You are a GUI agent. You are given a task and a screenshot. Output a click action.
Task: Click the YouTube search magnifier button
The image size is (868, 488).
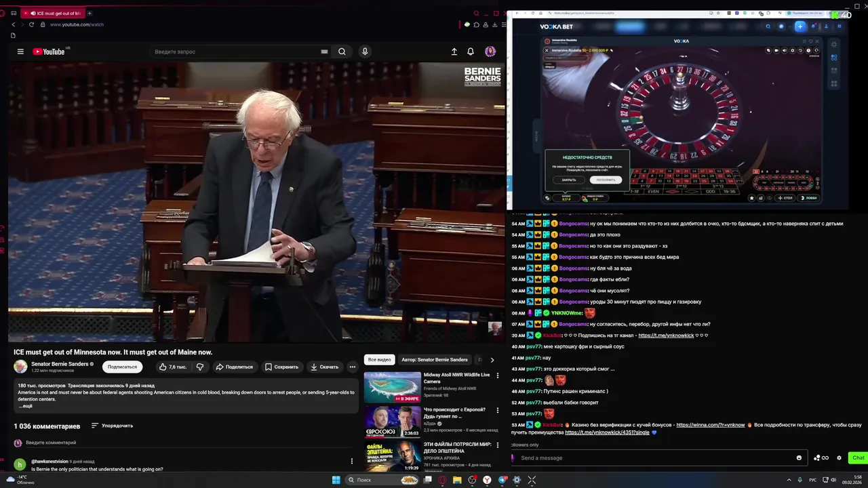pos(342,52)
